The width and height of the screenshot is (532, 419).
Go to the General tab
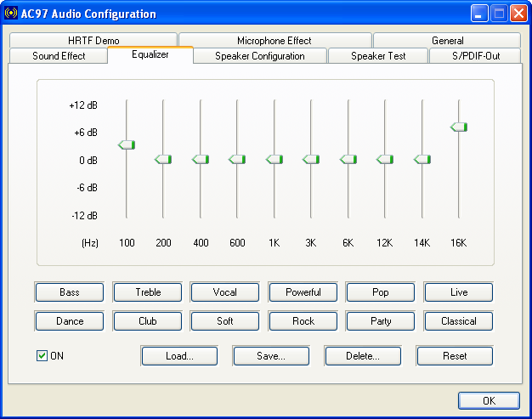click(447, 41)
